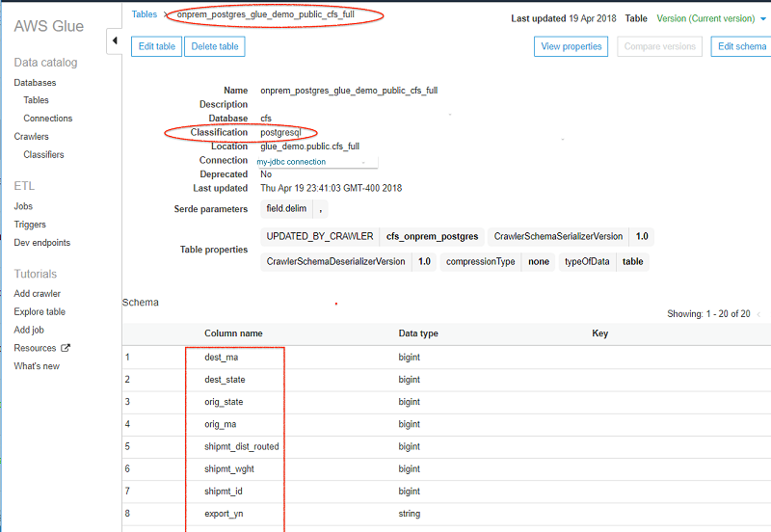Click the string data type of export_yn

(409, 514)
